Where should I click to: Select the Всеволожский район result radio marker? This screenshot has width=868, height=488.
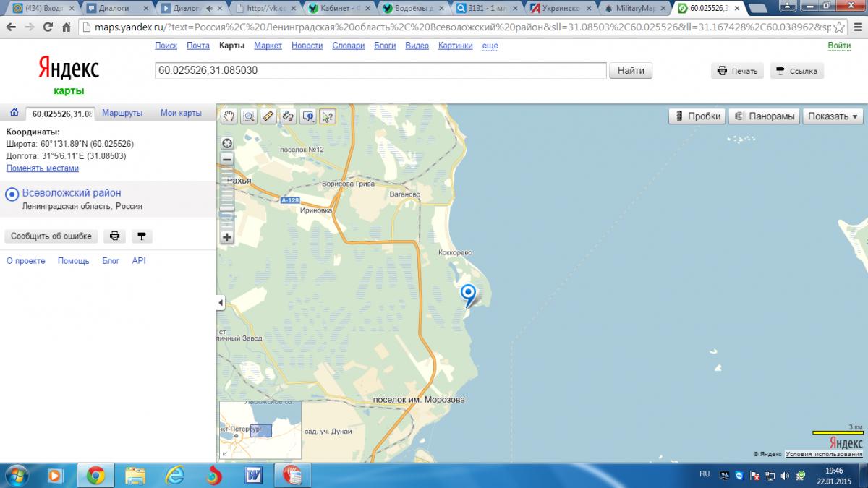pyautogui.click(x=12, y=194)
